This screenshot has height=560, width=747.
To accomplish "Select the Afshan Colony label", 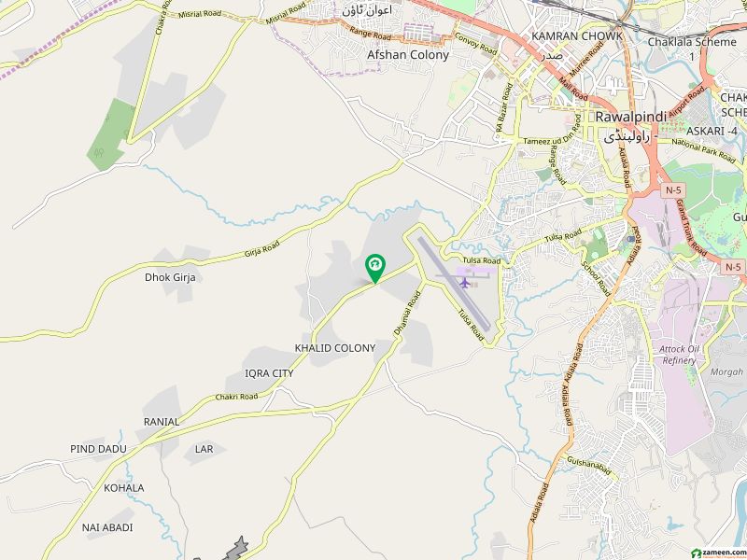I will [408, 55].
